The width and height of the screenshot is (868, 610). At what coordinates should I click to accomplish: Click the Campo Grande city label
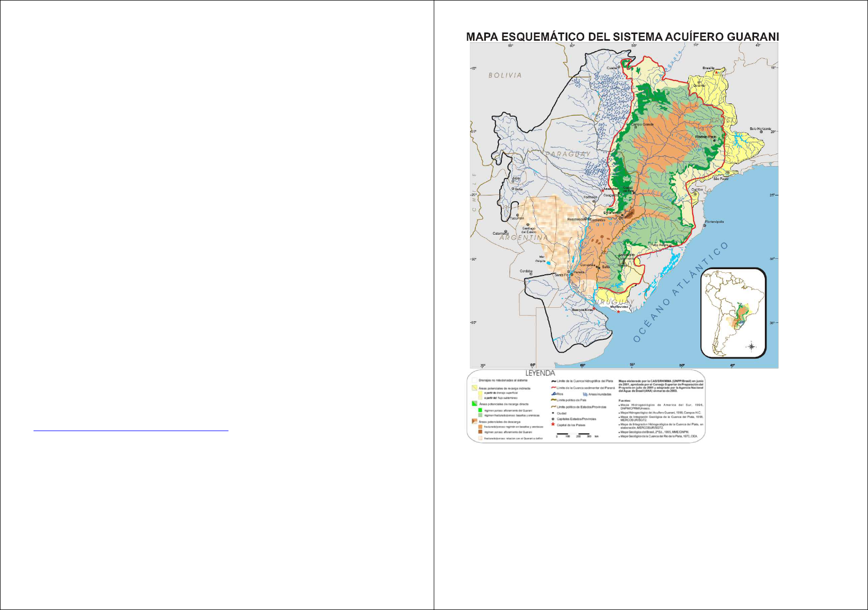[x=643, y=124]
